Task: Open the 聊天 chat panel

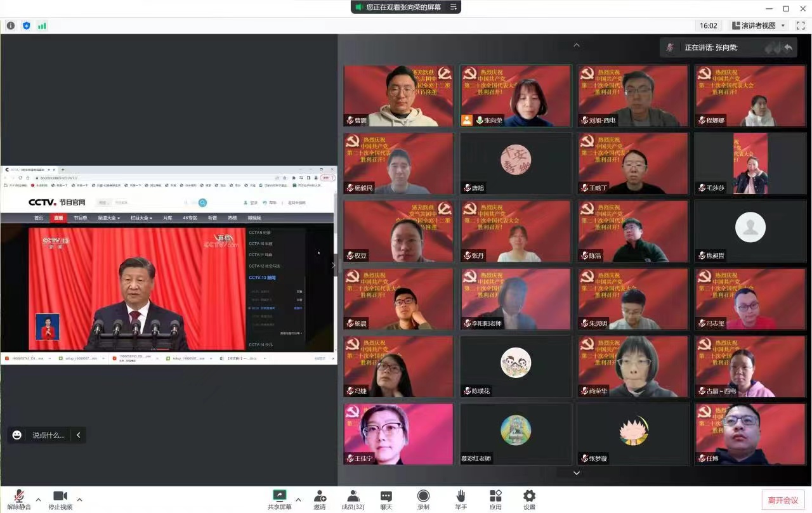Action: pos(386,499)
